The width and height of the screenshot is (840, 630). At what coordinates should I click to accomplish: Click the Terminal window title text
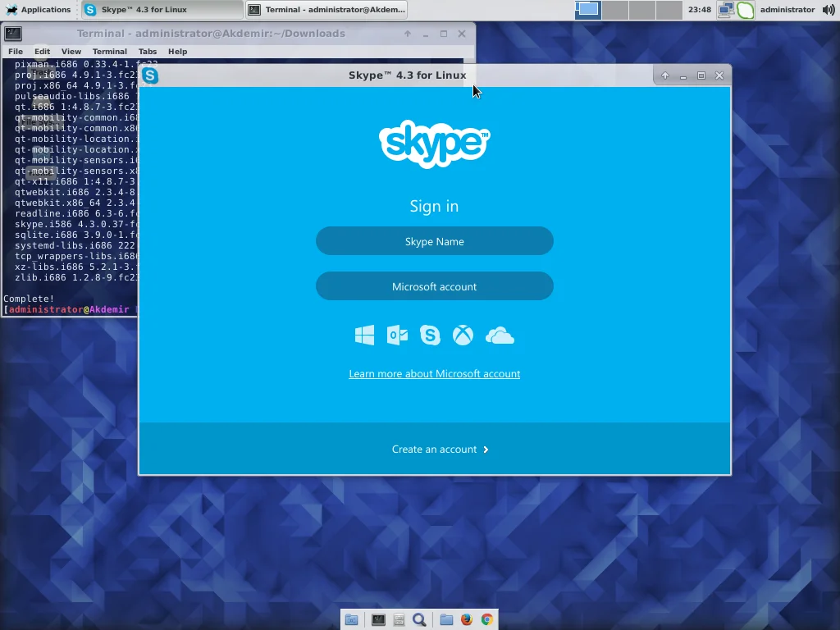[x=211, y=33]
